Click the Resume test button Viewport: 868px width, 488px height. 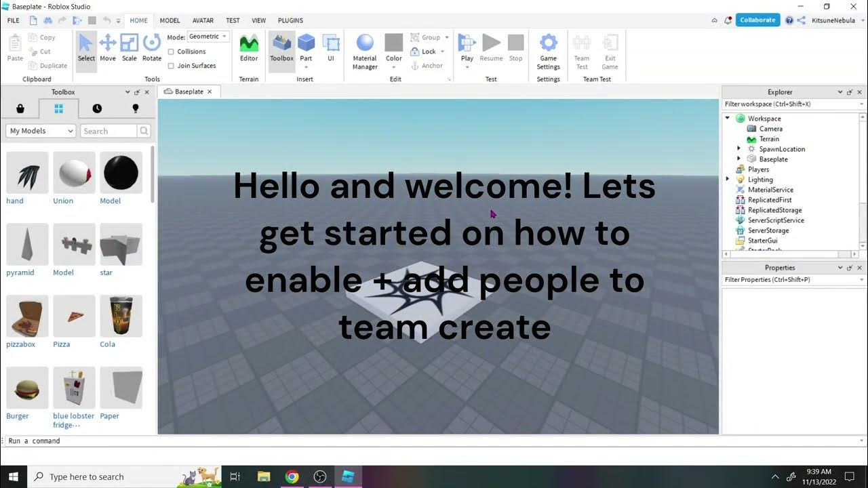click(x=491, y=47)
